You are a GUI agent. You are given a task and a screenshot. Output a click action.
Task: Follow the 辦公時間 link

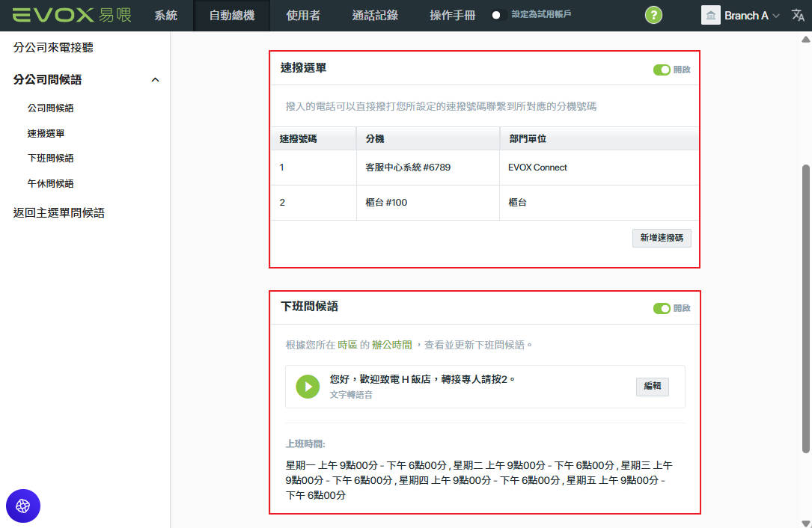coord(392,345)
